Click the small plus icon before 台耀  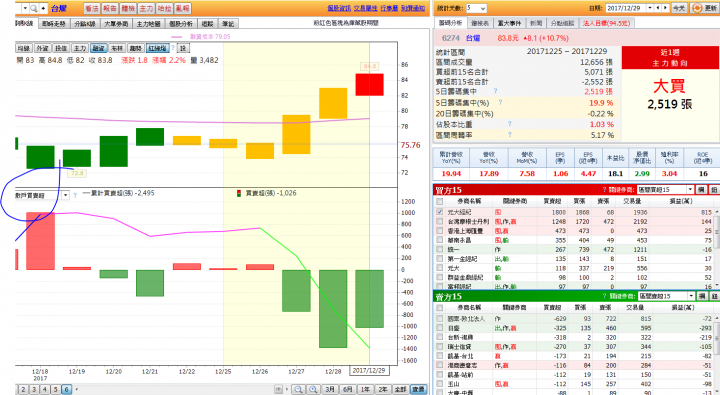coord(43,8)
